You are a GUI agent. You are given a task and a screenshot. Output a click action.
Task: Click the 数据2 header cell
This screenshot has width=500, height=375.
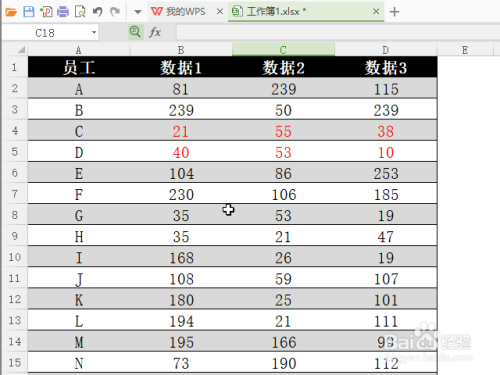coord(283,67)
